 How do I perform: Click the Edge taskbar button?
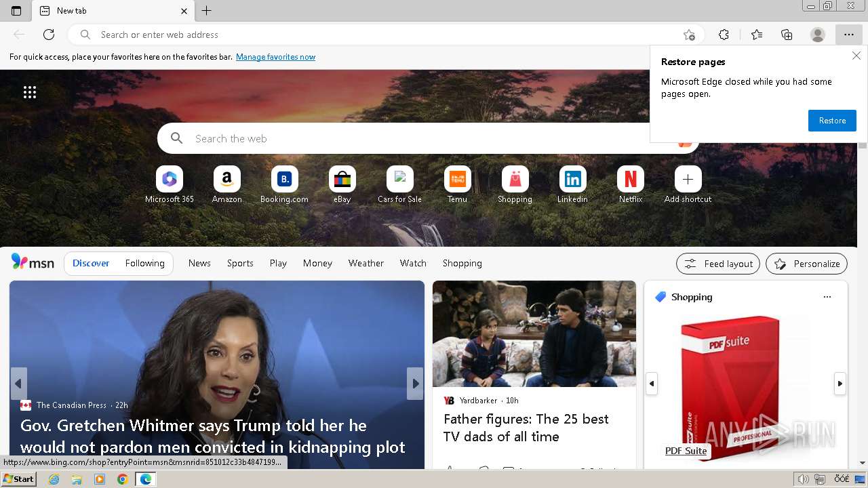click(x=146, y=479)
